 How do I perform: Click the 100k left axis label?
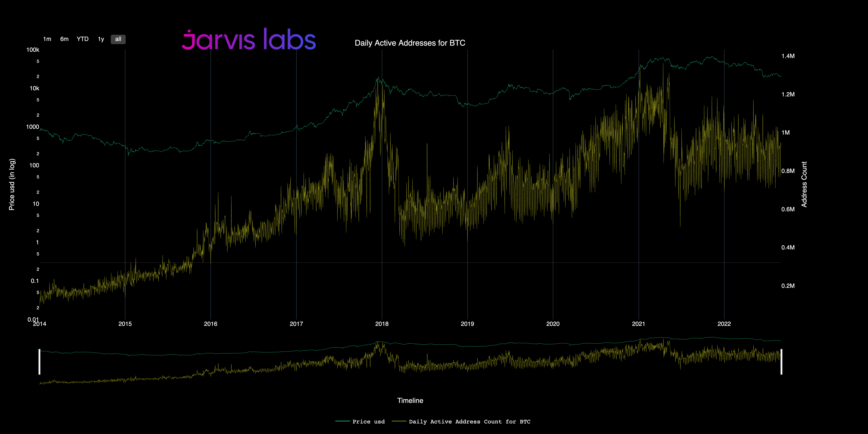(x=33, y=50)
